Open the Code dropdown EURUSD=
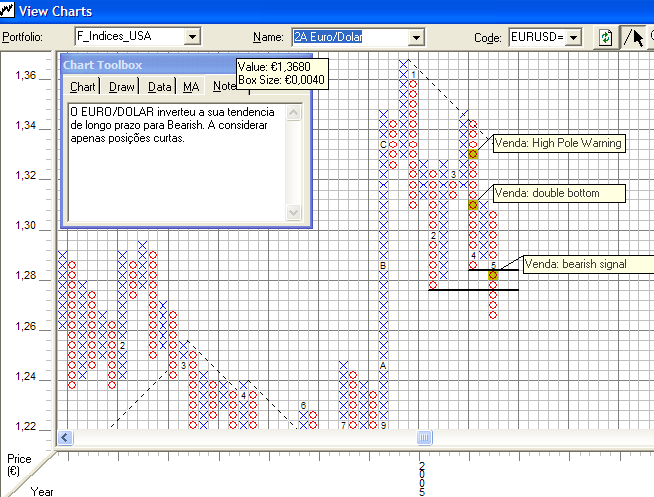This screenshot has height=497, width=654. pyautogui.click(x=573, y=37)
